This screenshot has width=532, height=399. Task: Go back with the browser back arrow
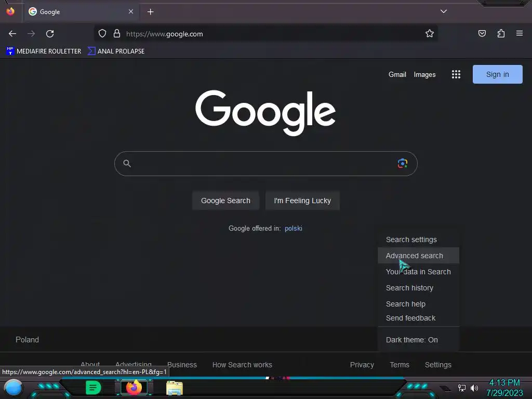12,34
